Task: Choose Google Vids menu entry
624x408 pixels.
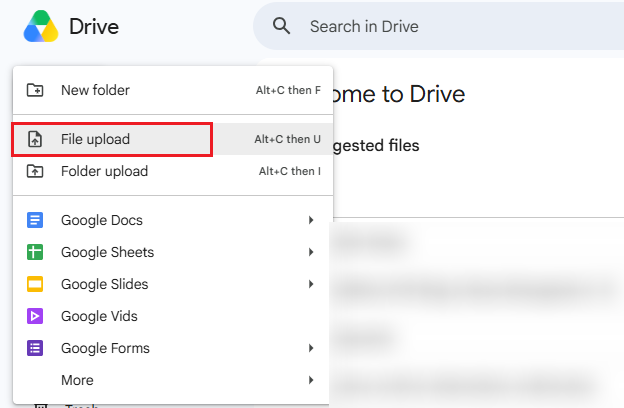Action: (x=173, y=316)
